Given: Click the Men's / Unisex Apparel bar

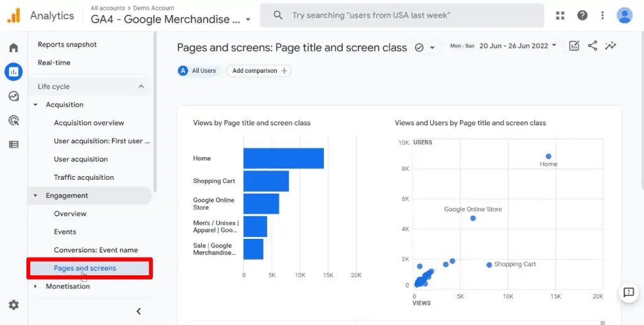Looking at the screenshot, I should tap(255, 226).
